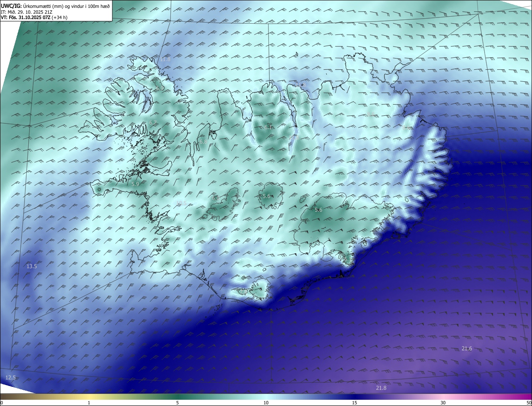Click the 0 tick on the color scale
The image size is (532, 406).
(2, 403)
